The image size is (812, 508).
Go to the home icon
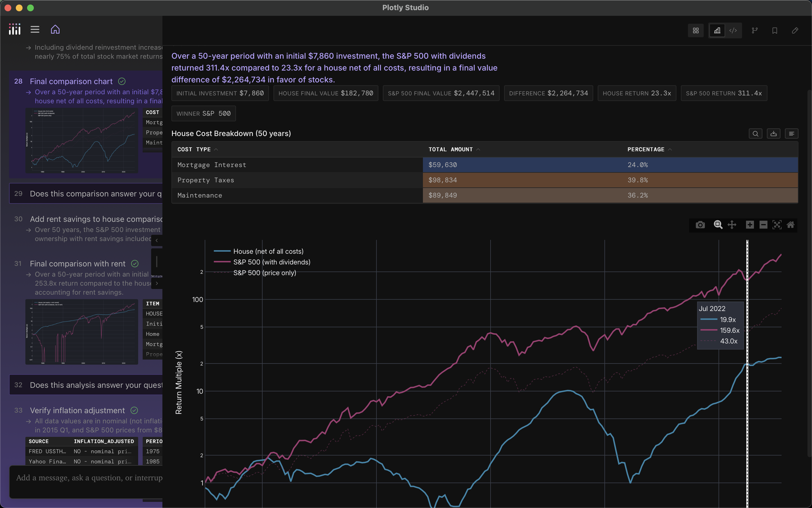(55, 30)
